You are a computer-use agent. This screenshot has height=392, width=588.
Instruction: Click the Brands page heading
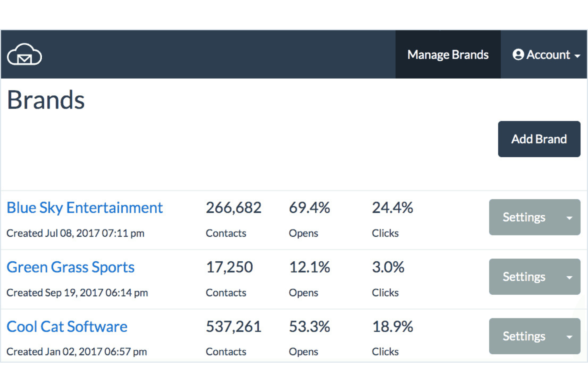pos(46,100)
